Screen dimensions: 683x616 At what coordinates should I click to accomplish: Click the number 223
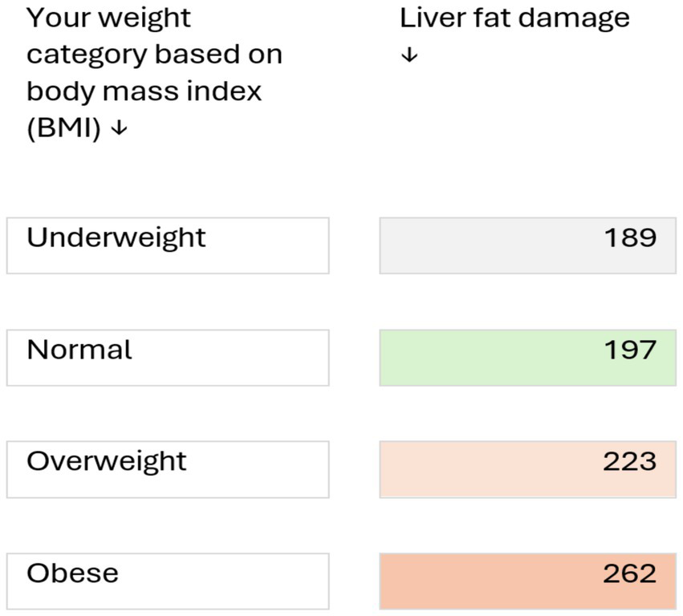[630, 462]
